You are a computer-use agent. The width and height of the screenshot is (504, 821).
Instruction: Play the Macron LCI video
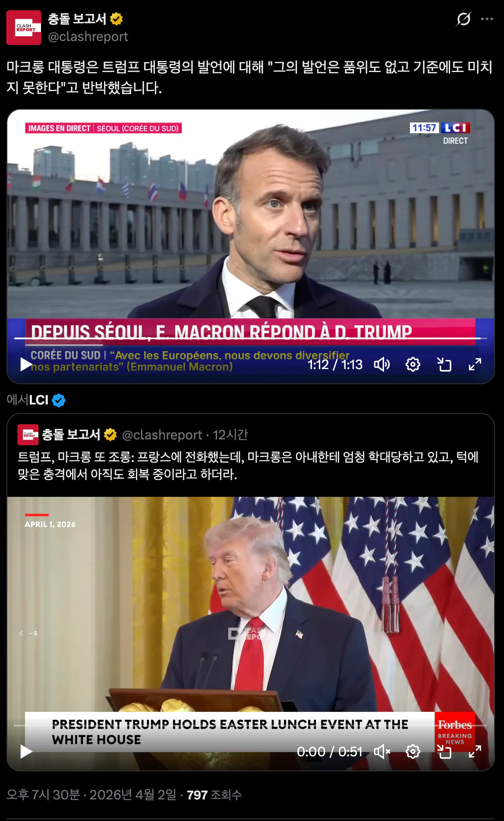coord(26,365)
